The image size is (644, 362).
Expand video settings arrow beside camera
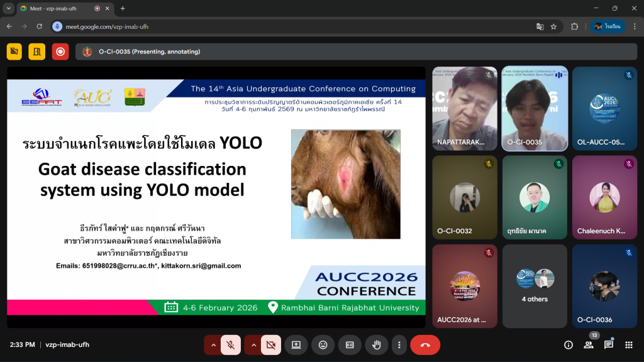[x=253, y=344]
